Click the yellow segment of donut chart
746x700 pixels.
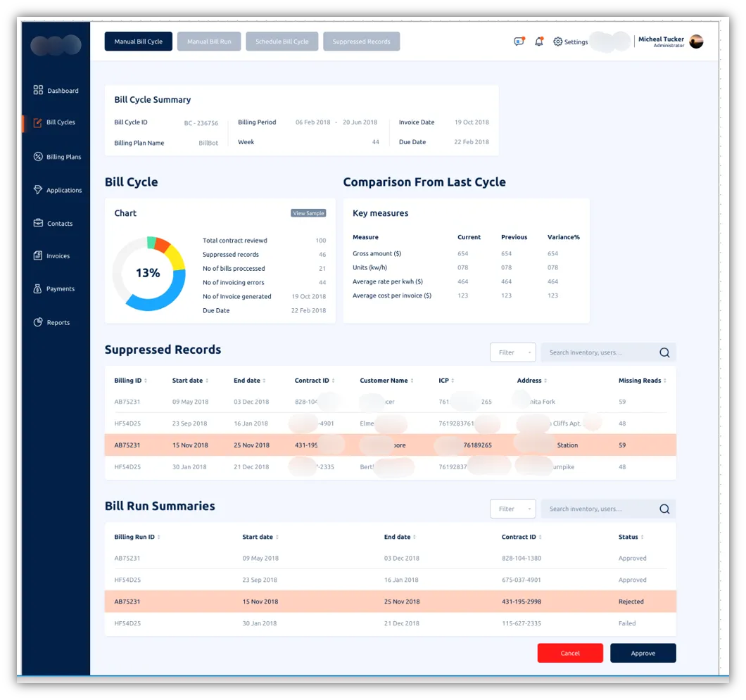pos(177,257)
